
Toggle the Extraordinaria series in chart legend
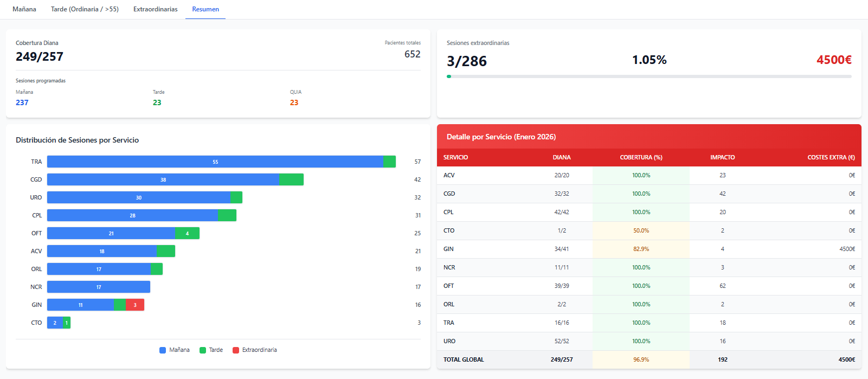[254, 350]
